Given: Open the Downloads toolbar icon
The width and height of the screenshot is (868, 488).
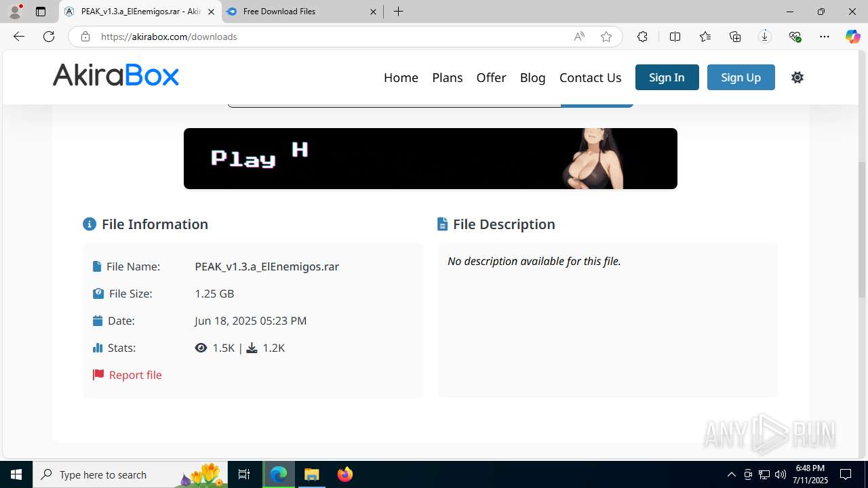Looking at the screenshot, I should pos(765,37).
